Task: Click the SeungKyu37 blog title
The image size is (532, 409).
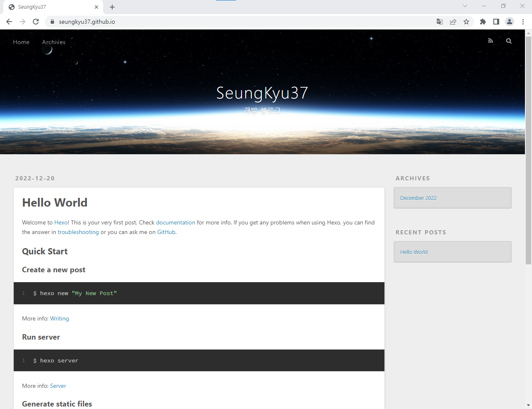Action: [x=262, y=93]
